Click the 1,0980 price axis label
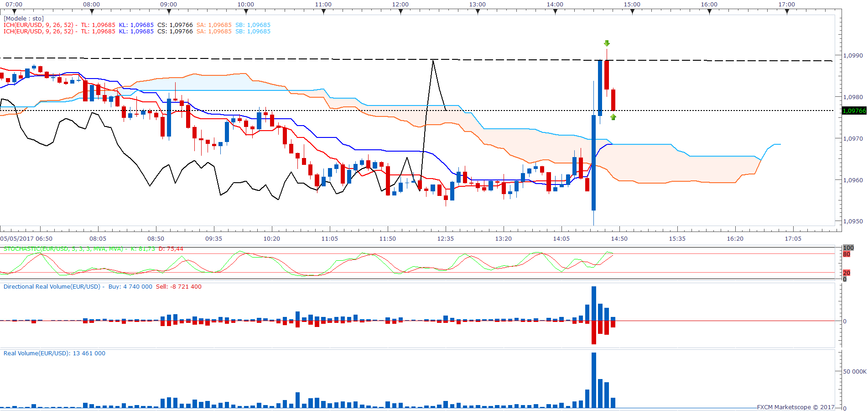Image resolution: width=868 pixels, height=411 pixels. point(853,97)
